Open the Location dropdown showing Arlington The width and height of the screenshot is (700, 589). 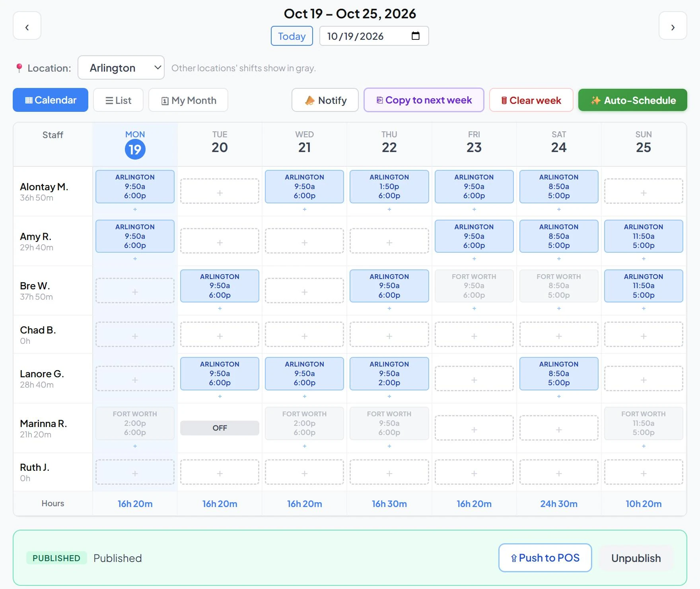[x=121, y=68]
